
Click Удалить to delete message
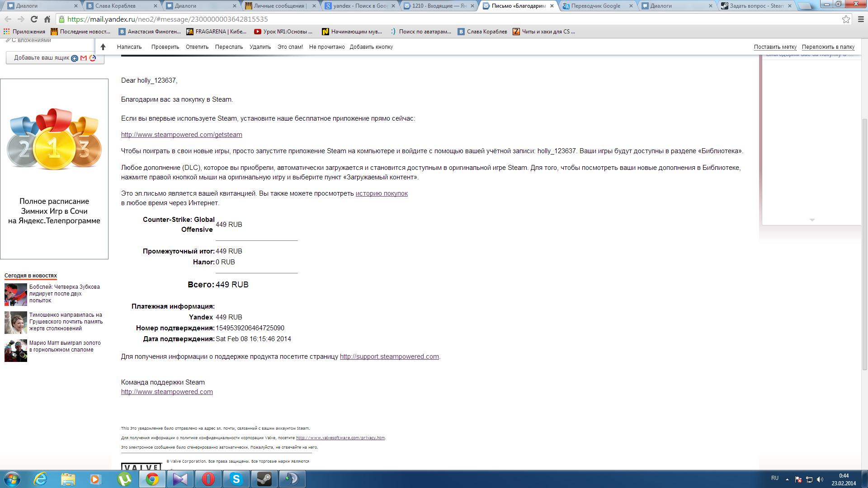(x=260, y=47)
